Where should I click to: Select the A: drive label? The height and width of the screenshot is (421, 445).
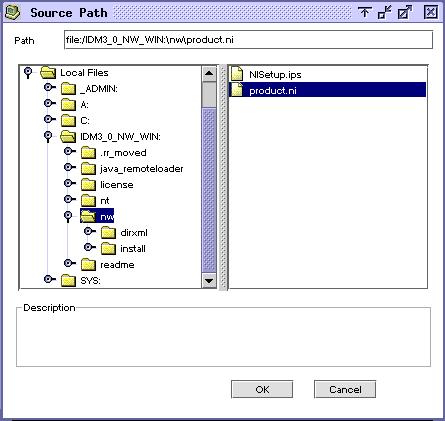pos(84,105)
